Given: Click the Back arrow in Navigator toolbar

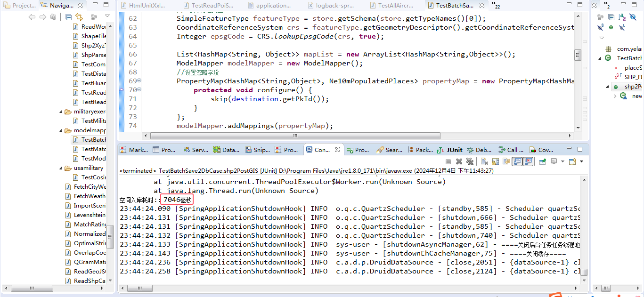Looking at the screenshot, I should coord(32,17).
